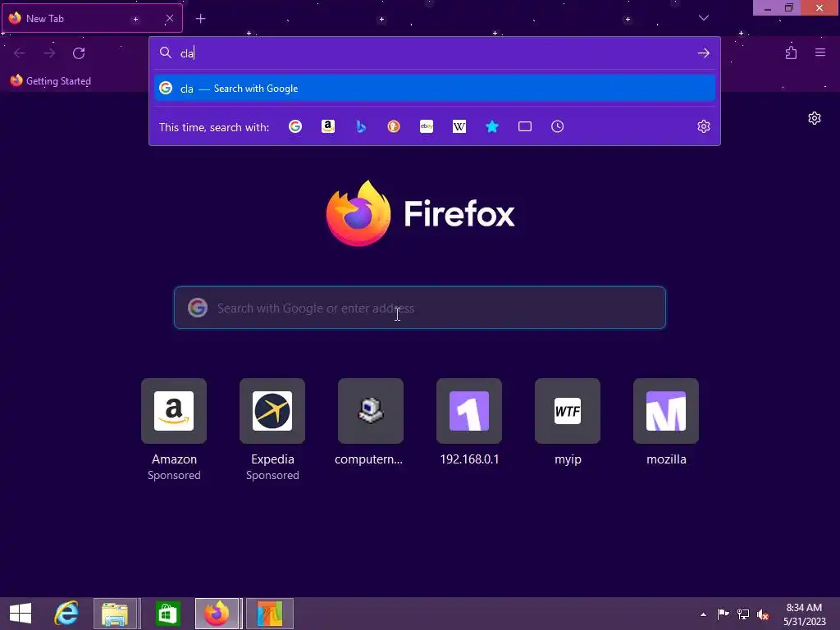Screen dimensions: 840x630
Task: Click the network tray icon
Action: [x=743, y=614]
